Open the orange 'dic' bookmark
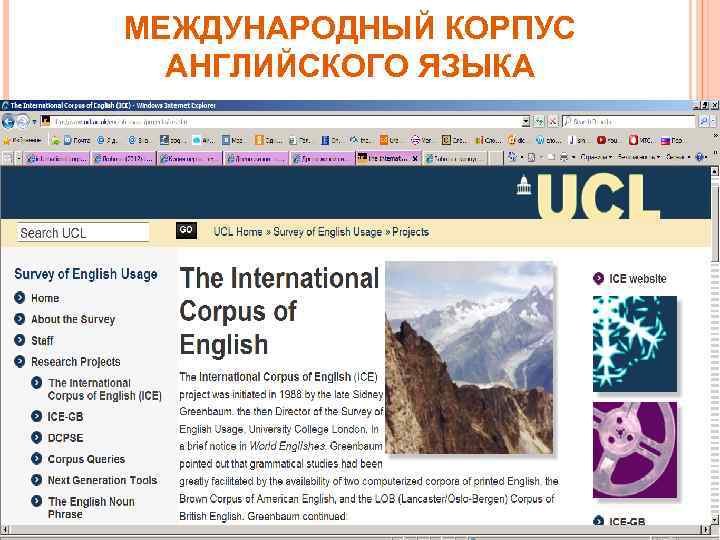Image resolution: width=720 pixels, height=540 pixels. click(x=517, y=140)
